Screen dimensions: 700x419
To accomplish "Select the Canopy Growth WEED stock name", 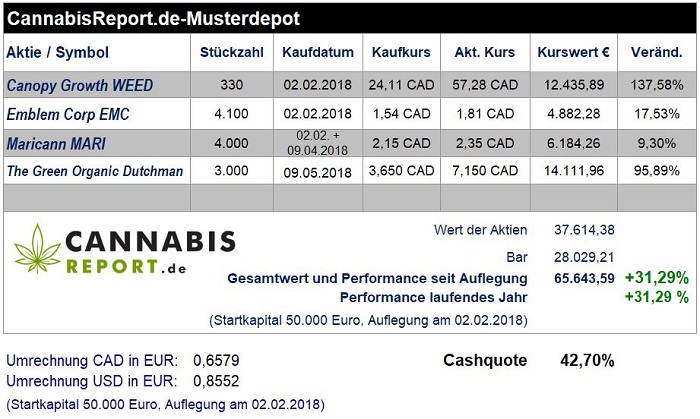I will 79,85.
